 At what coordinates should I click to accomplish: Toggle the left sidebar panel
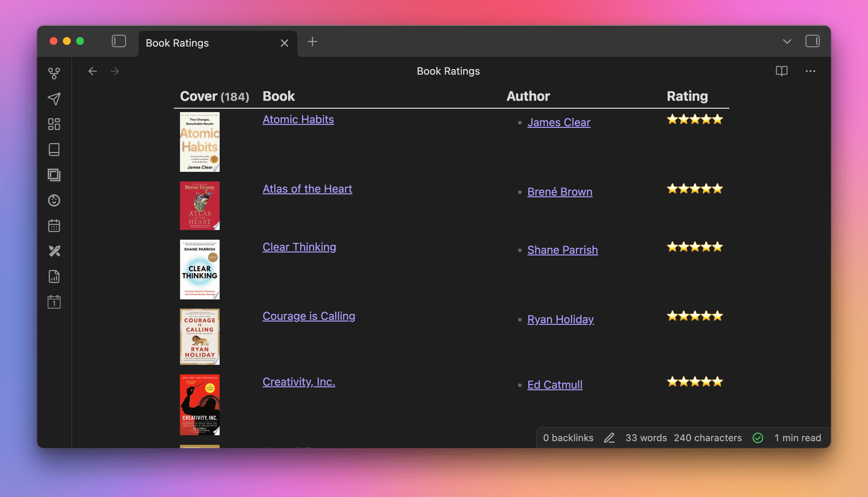[x=119, y=41]
